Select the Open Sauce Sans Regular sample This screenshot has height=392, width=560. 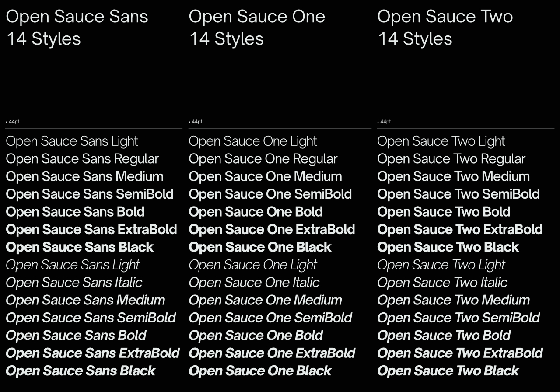(x=82, y=159)
